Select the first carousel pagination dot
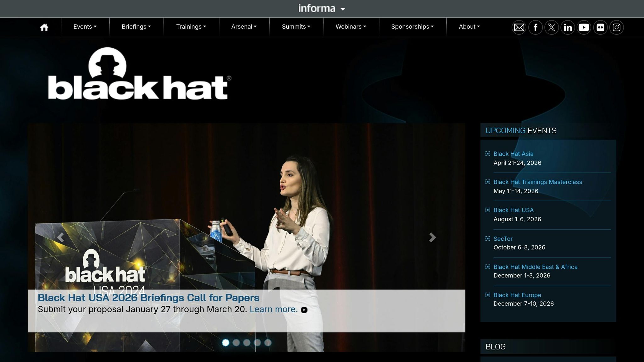The width and height of the screenshot is (644, 362). 226,343
